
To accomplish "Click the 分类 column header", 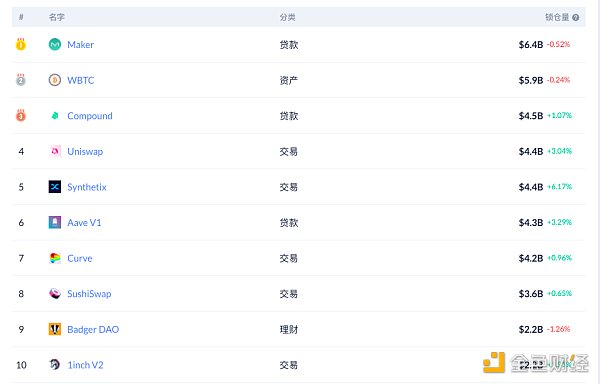I will pos(287,17).
